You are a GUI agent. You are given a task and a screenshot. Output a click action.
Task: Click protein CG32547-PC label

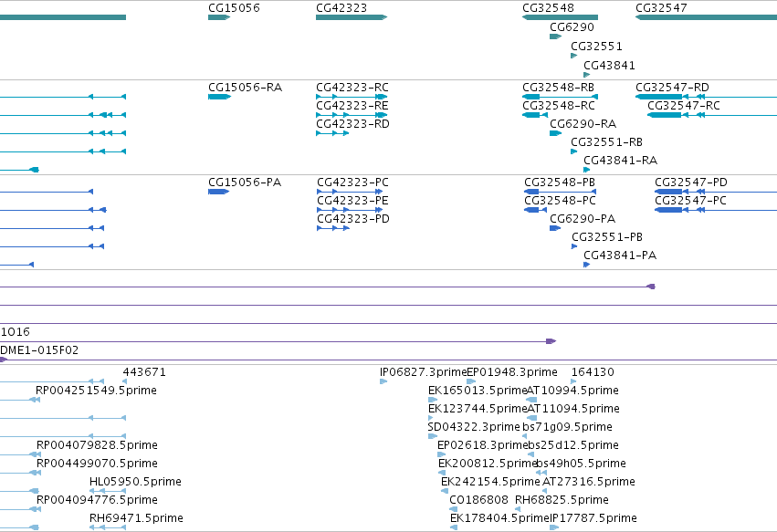[690, 201]
